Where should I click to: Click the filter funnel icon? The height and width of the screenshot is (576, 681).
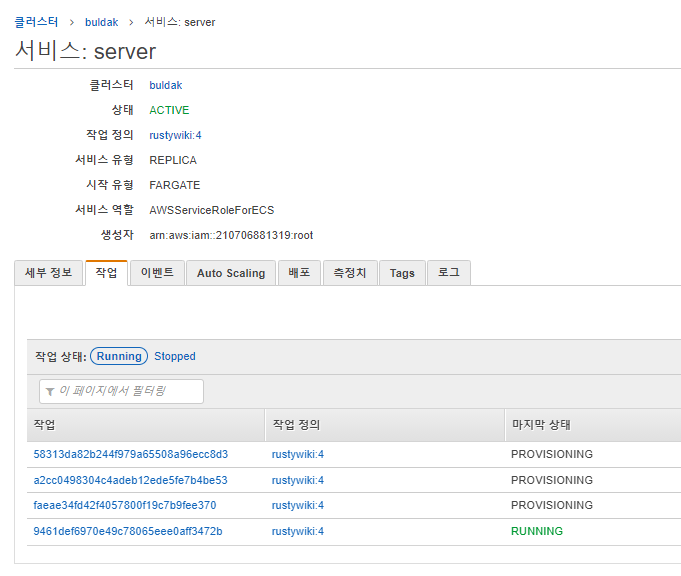(50, 391)
